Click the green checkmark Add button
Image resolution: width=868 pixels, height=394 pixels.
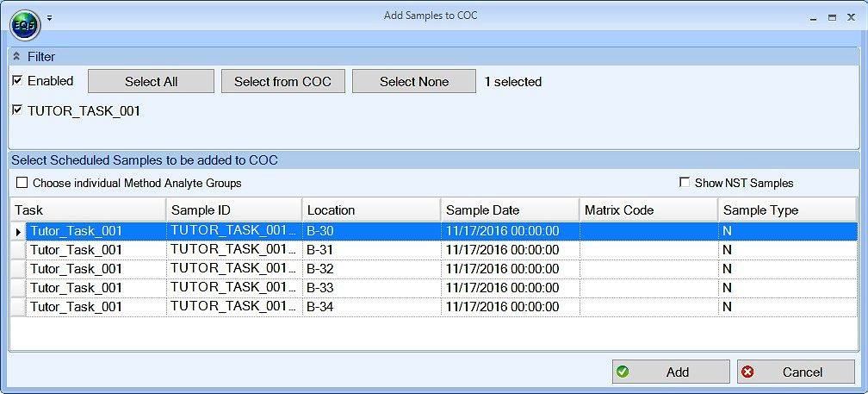(671, 372)
